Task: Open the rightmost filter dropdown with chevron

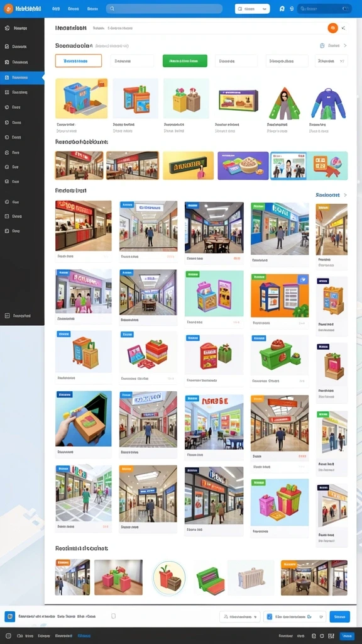Action: pyautogui.click(x=331, y=61)
